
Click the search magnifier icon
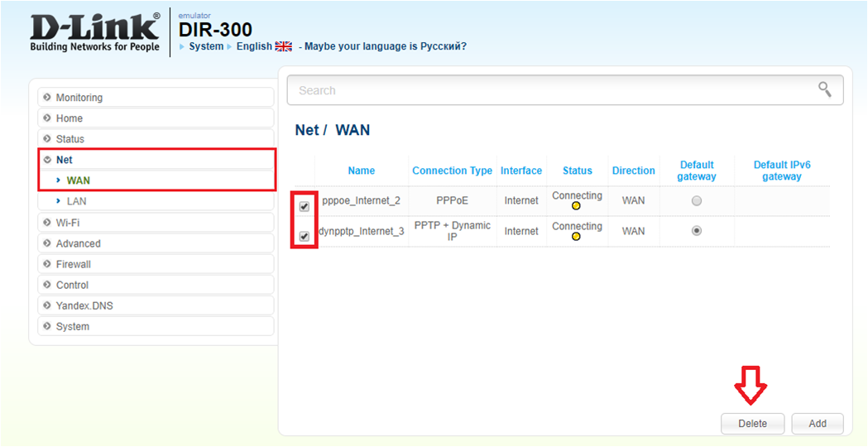click(x=824, y=89)
